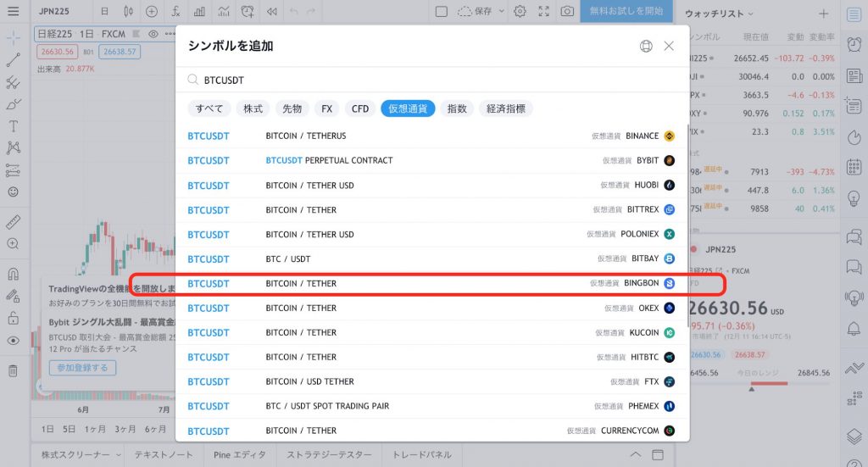Choose BTCUSDT perpetual contract on BYBIT

tap(431, 160)
